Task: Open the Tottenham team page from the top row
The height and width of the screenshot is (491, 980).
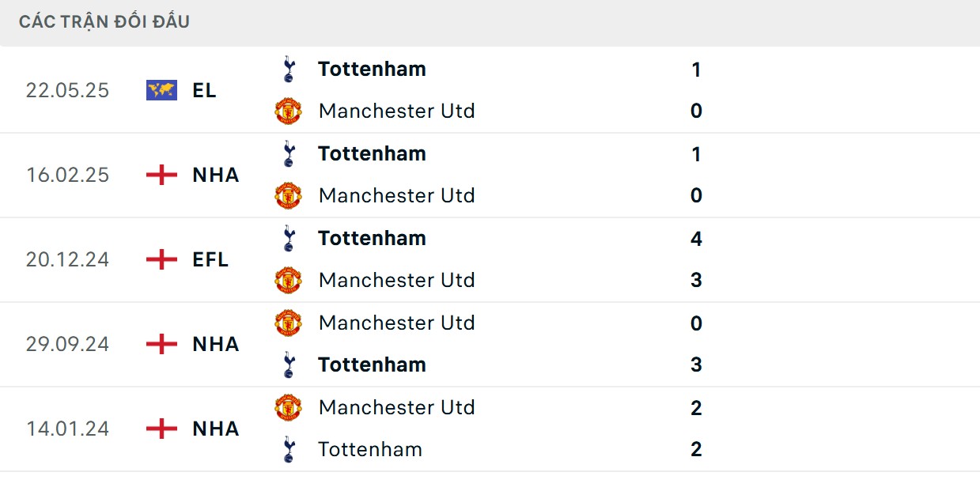Action: click(x=372, y=69)
